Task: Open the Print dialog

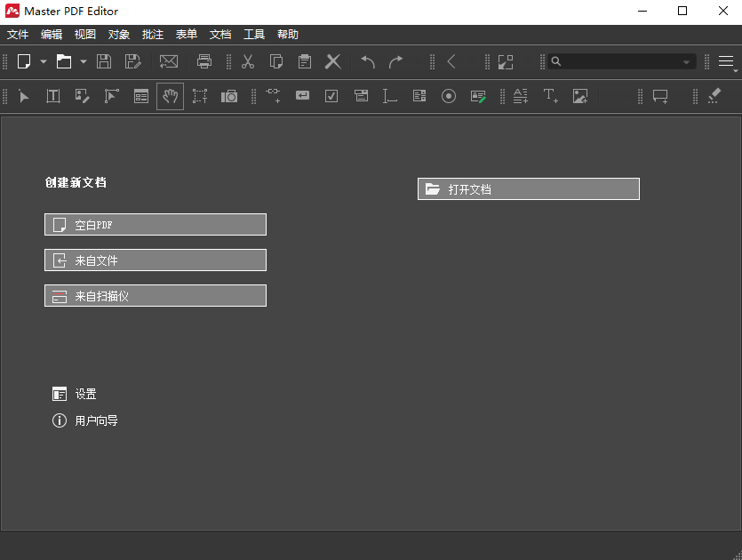Action: pyautogui.click(x=204, y=61)
